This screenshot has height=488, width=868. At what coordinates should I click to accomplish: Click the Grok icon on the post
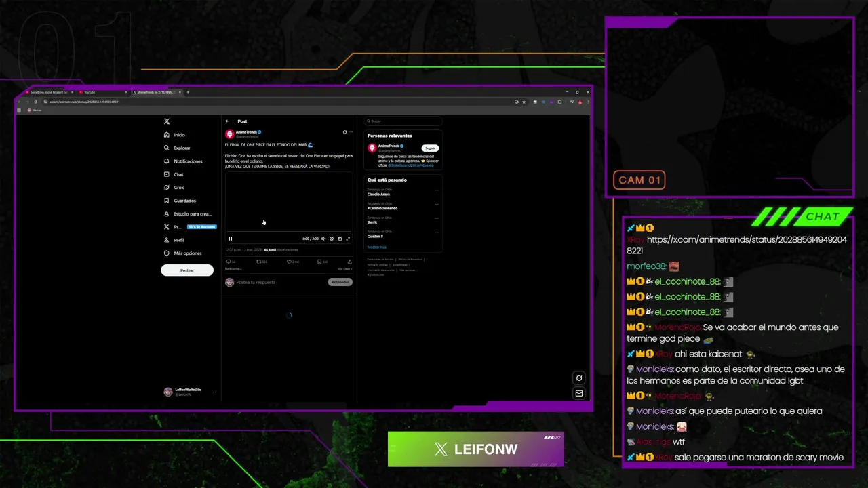[x=344, y=132]
